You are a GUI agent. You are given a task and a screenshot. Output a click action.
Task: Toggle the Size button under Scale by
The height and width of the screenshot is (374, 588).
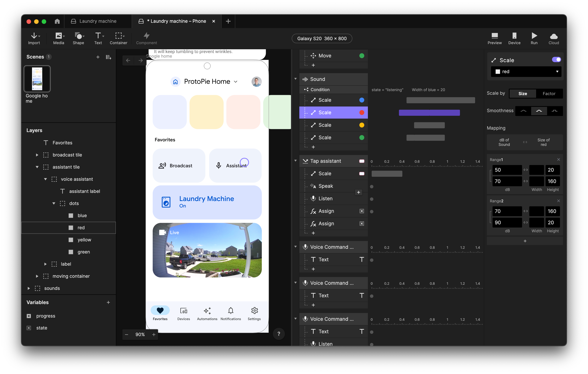point(522,93)
